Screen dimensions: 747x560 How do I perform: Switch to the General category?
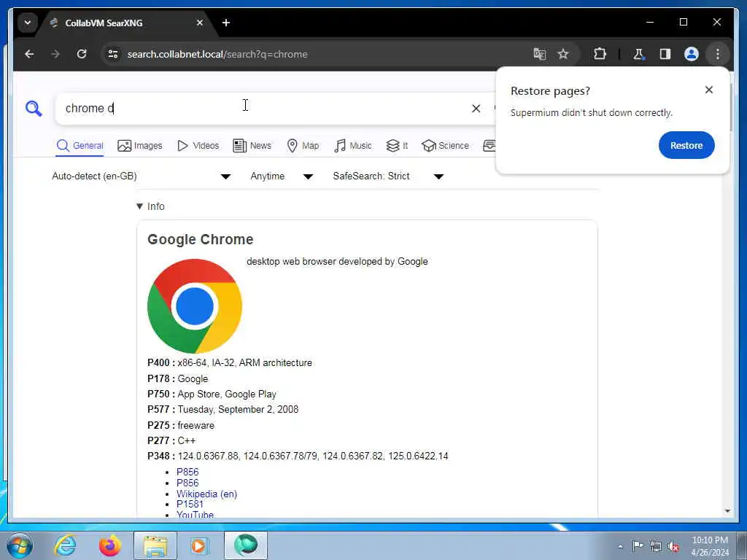point(80,146)
